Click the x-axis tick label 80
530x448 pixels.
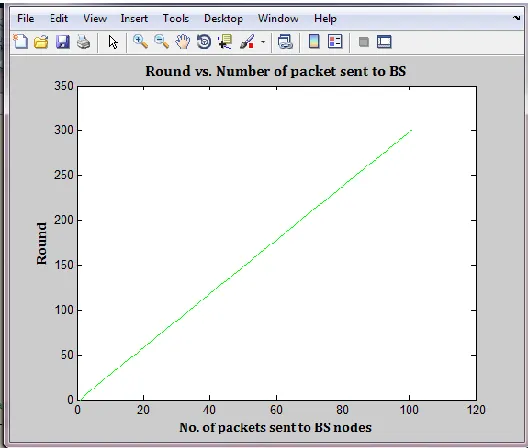pyautogui.click(x=342, y=410)
